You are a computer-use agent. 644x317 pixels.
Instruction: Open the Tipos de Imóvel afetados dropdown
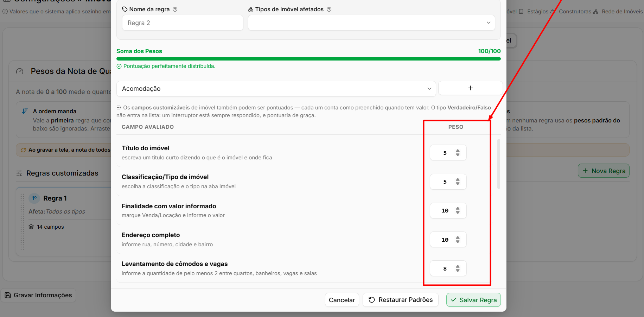coord(371,23)
